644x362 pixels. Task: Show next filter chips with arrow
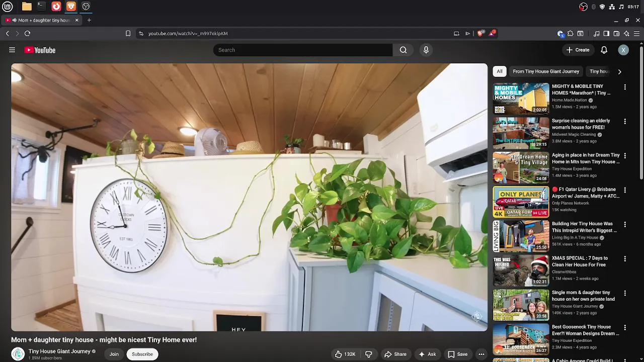tap(619, 71)
